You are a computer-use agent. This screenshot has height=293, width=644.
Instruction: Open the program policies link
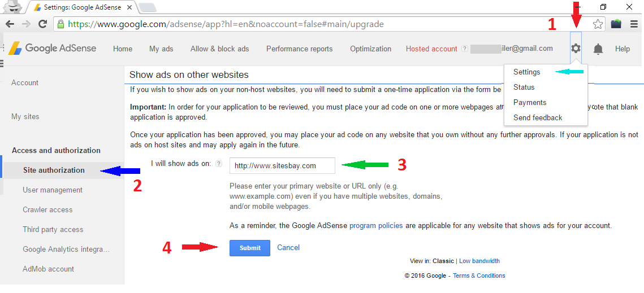376,225
